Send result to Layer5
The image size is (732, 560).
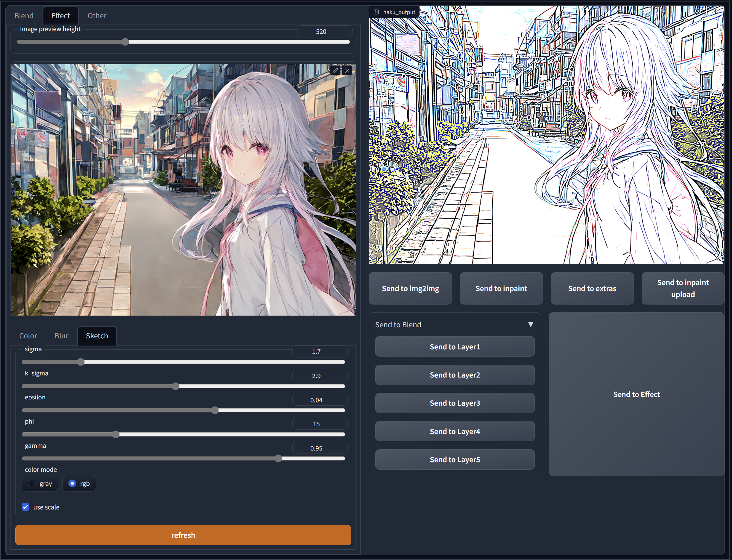coord(455,460)
